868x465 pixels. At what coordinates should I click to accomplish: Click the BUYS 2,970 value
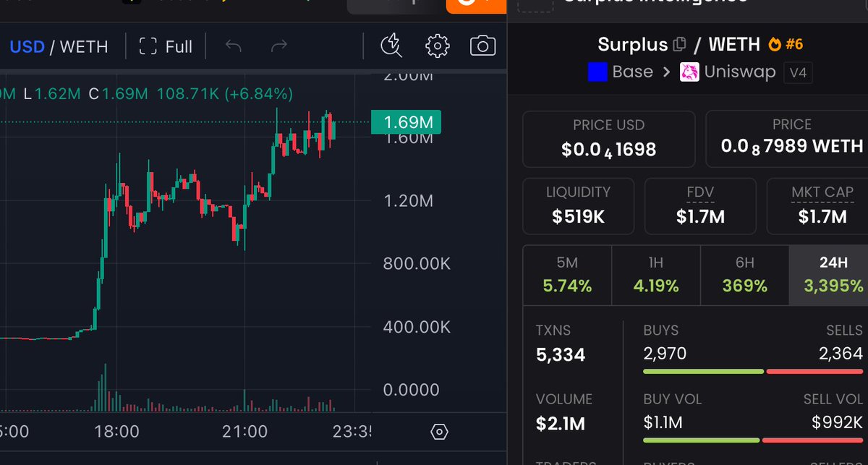coord(665,354)
